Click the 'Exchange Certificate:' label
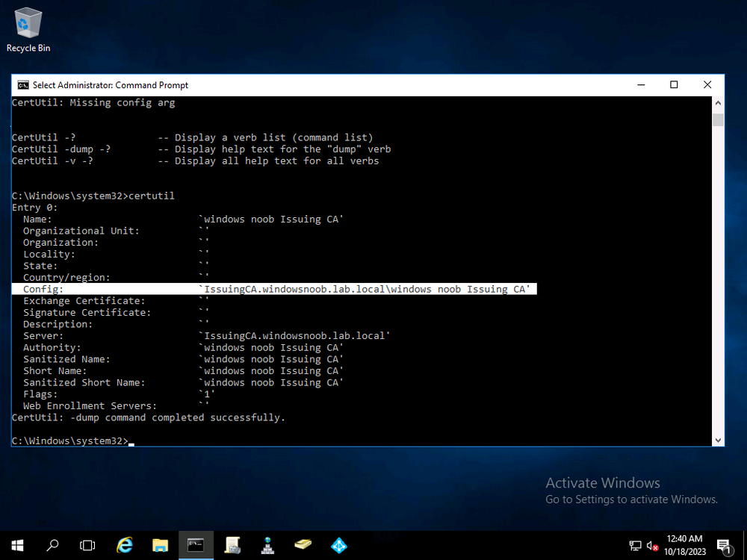The height and width of the screenshot is (560, 747). coord(84,301)
